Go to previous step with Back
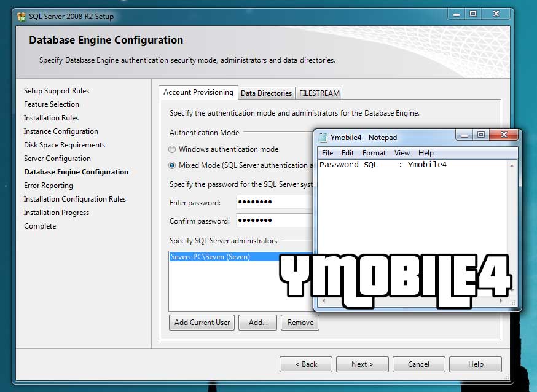 click(306, 364)
